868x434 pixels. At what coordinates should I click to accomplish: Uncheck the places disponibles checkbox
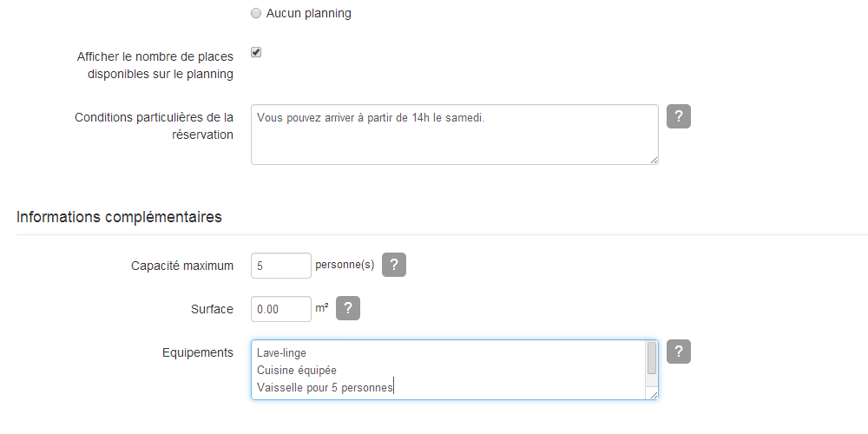tap(256, 53)
